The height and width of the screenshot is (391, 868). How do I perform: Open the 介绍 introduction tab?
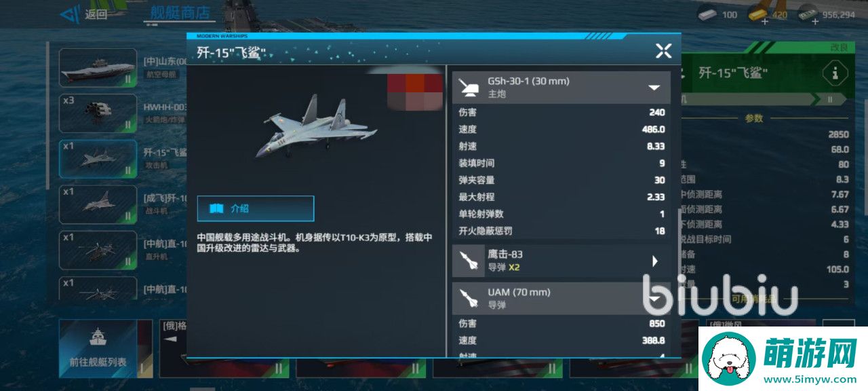click(x=256, y=208)
